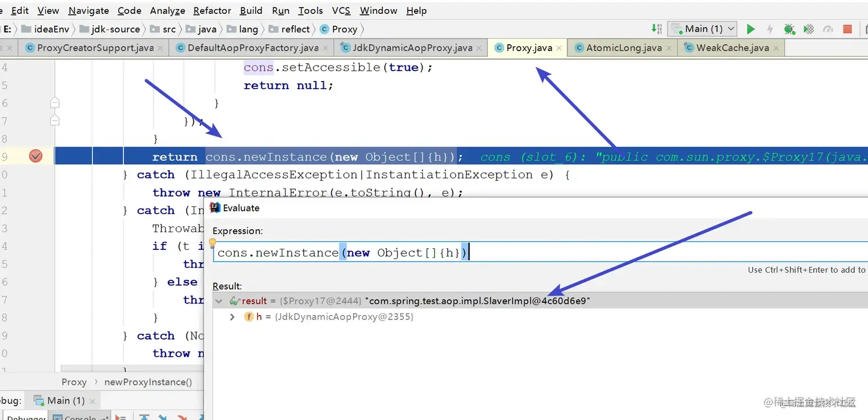Select the result row showing SlaverImpl@4c60d6e9
This screenshot has height=420, width=868.
click(x=540, y=301)
